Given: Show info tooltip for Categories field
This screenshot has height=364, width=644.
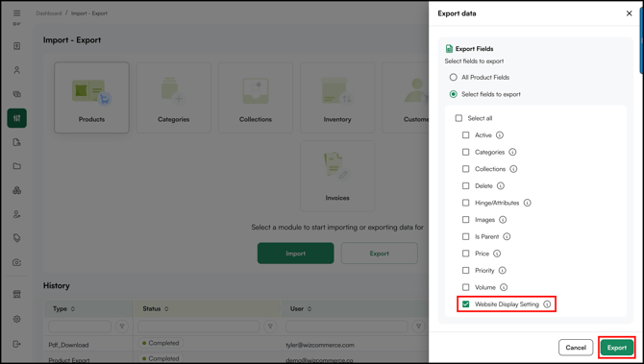Looking at the screenshot, I should [512, 152].
